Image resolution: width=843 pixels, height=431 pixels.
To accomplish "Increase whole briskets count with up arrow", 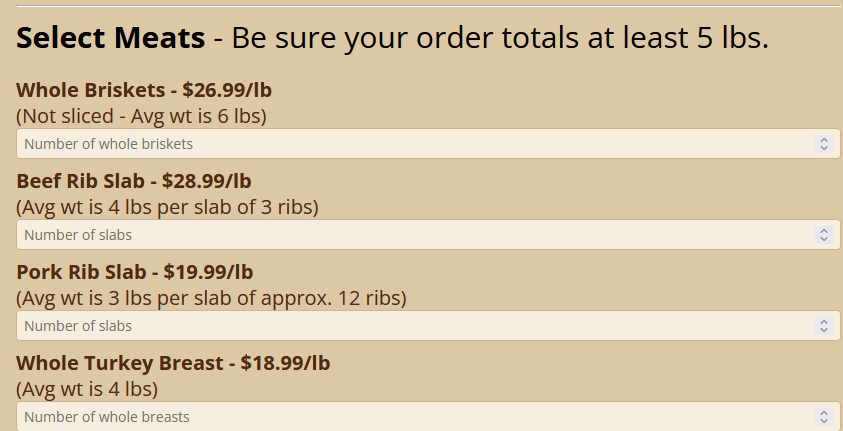I will tap(824, 140).
